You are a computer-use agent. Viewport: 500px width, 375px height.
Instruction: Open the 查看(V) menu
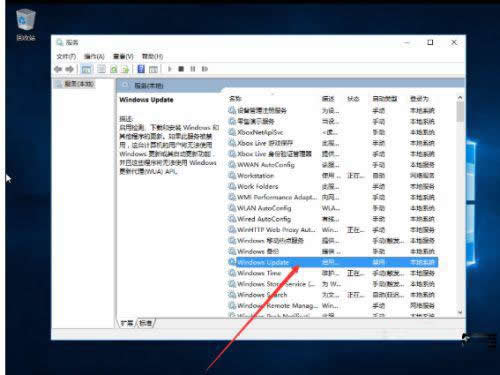[123, 56]
